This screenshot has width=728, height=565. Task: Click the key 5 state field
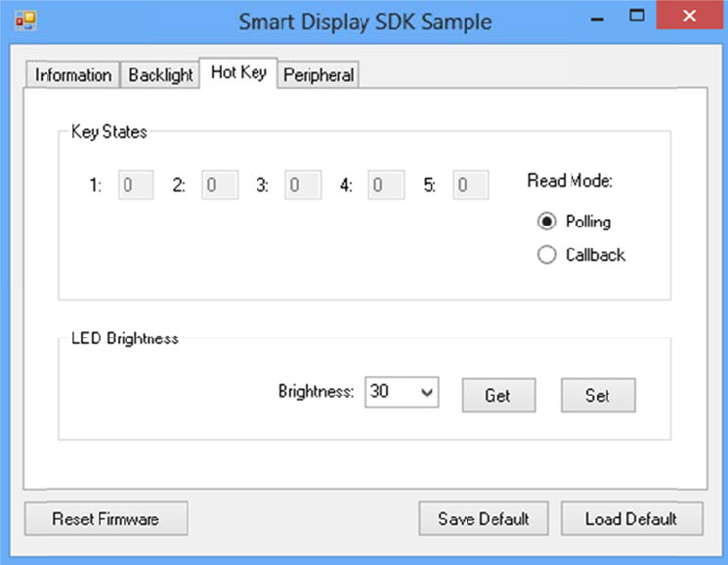pyautogui.click(x=471, y=185)
